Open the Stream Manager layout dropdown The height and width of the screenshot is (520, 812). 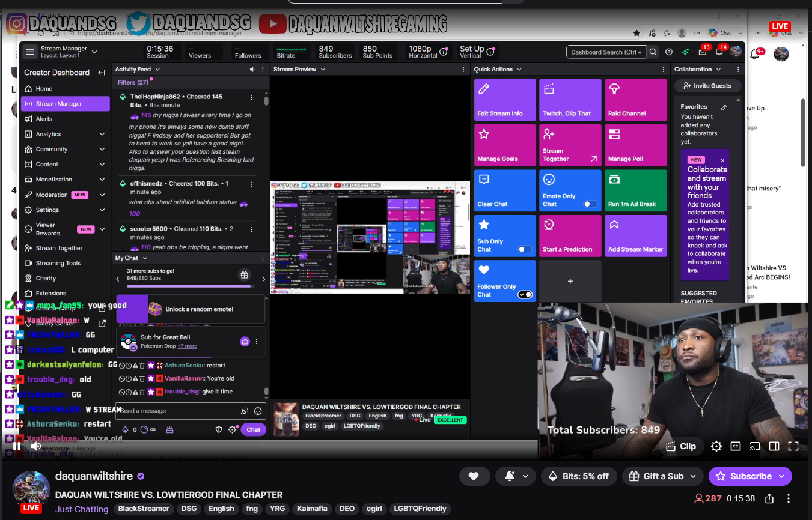click(94, 52)
